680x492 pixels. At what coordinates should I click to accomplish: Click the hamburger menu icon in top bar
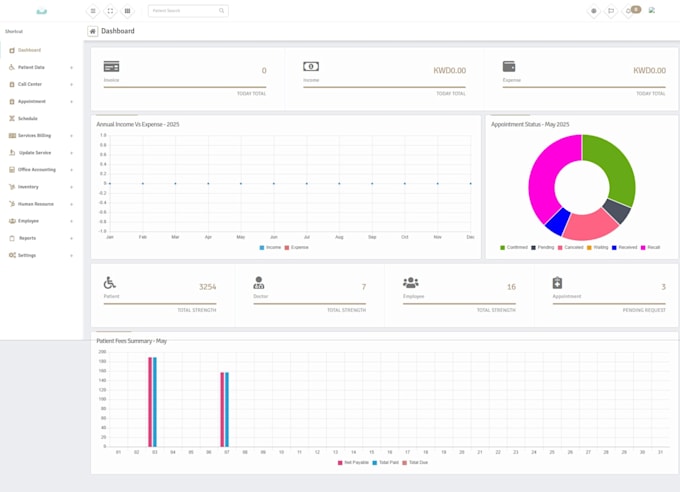[x=93, y=11]
